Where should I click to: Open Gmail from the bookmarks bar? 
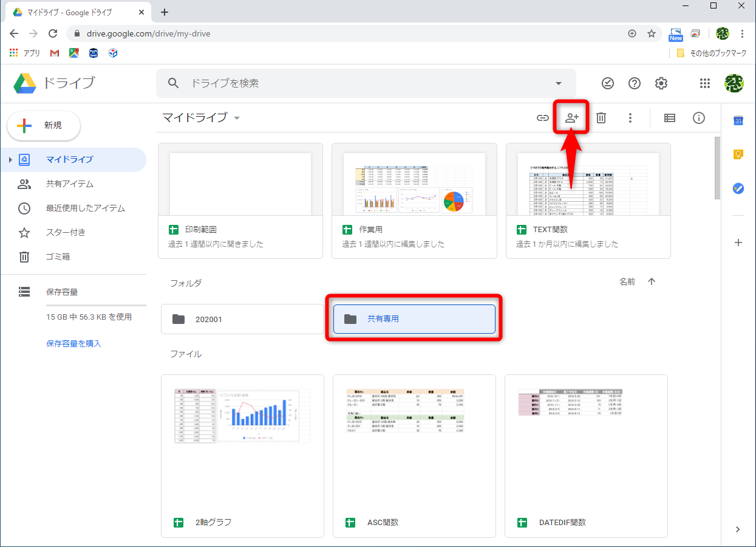(x=54, y=53)
